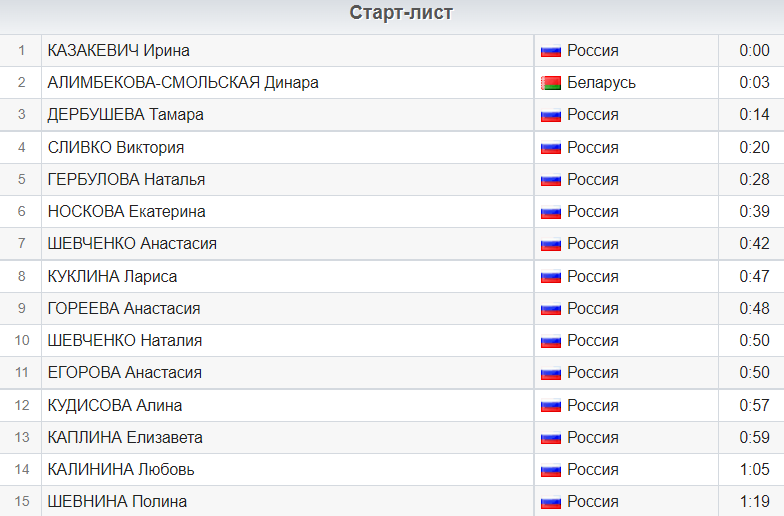Select the name ШЕВЧЕНКО Анастасия

132,244
